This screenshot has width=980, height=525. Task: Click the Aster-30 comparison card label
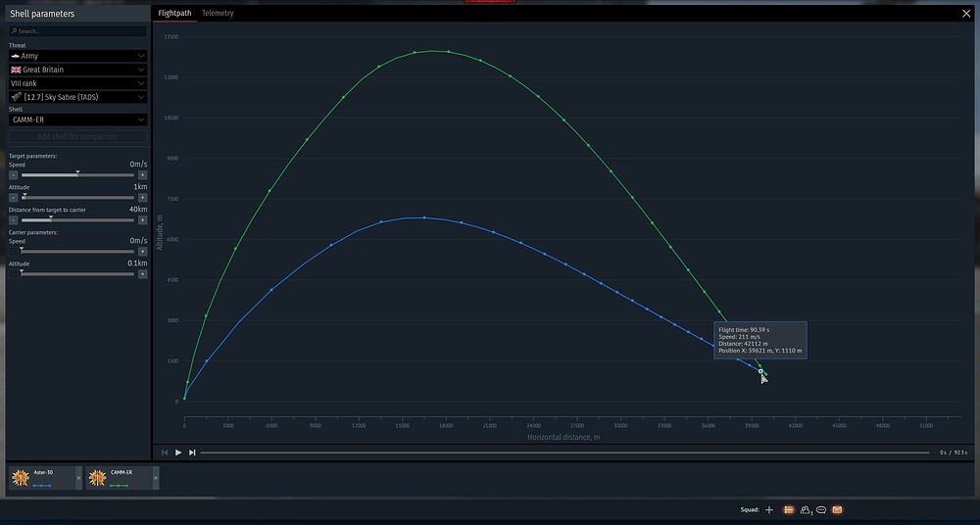pyautogui.click(x=43, y=472)
